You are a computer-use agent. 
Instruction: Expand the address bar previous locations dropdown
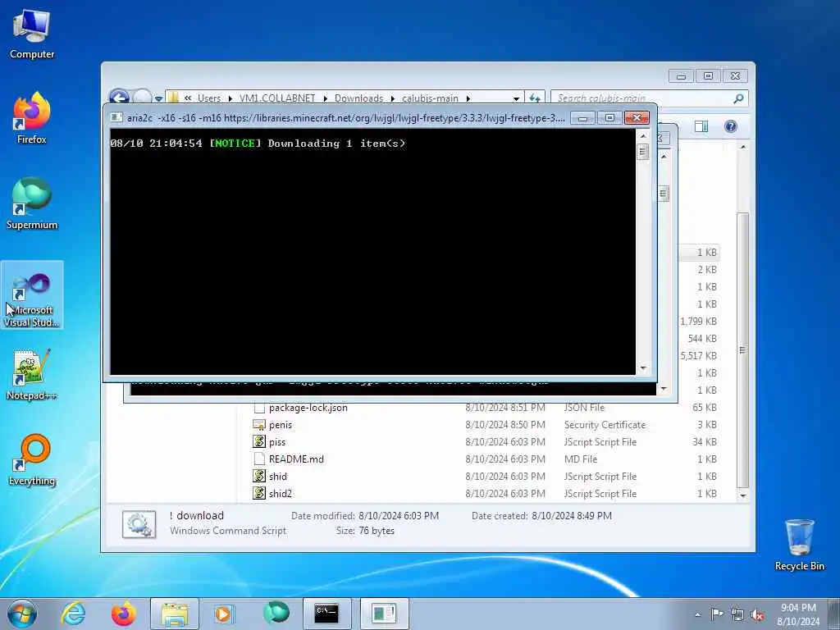point(516,98)
